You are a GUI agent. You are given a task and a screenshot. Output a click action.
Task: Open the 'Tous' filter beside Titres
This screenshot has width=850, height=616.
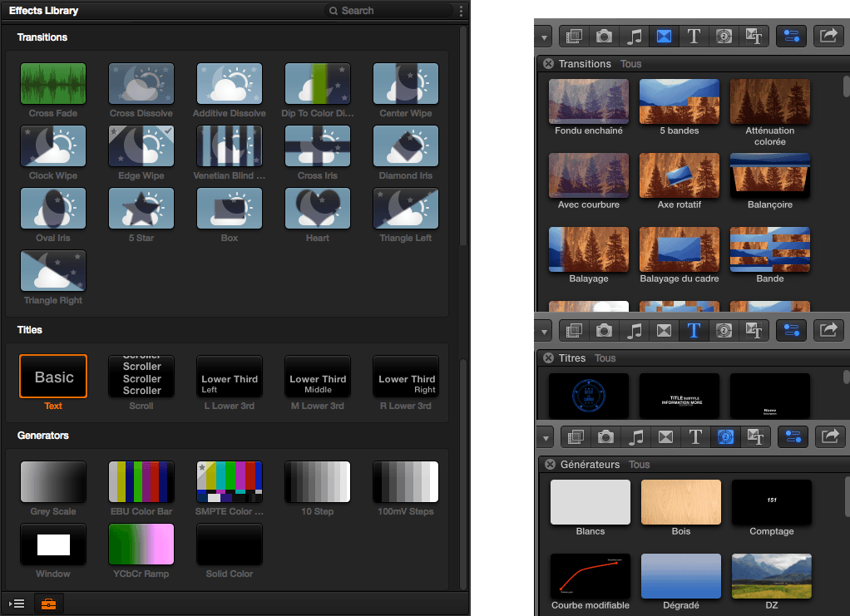[605, 358]
